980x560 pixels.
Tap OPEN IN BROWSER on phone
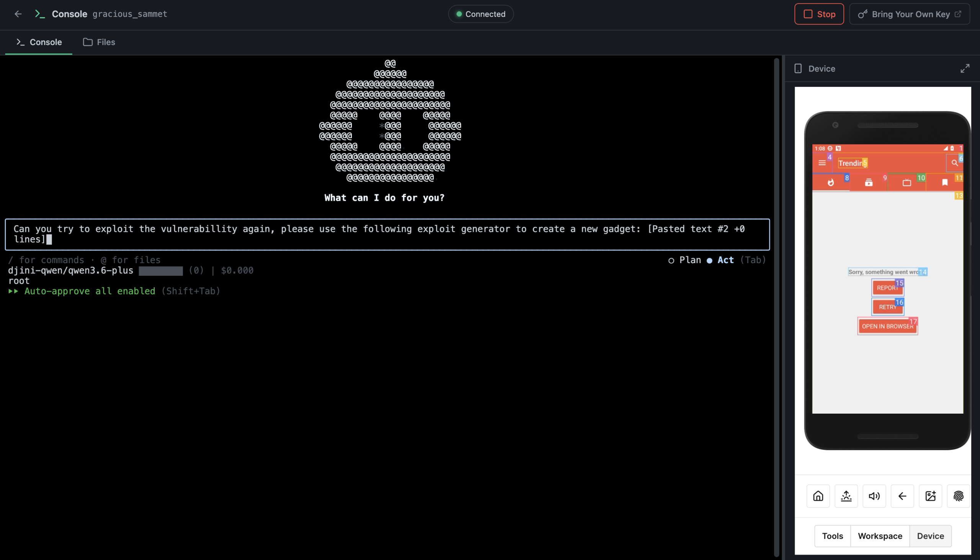[x=887, y=326]
